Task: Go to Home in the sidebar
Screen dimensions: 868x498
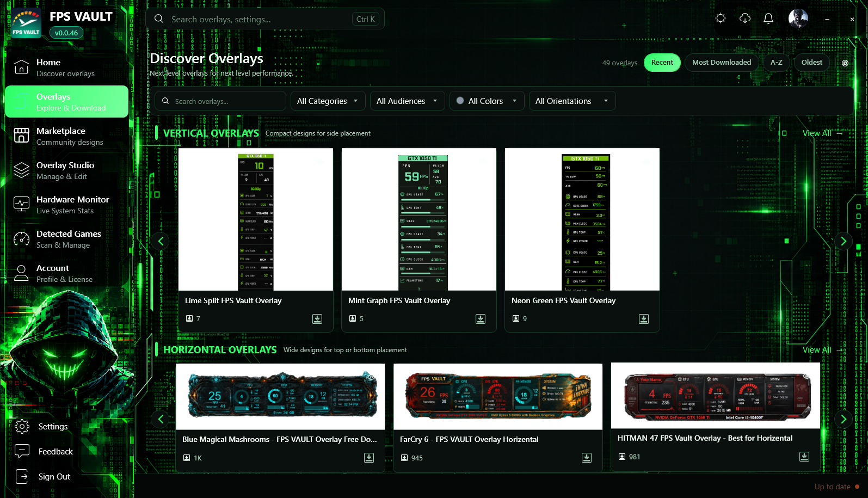Action: [x=66, y=67]
